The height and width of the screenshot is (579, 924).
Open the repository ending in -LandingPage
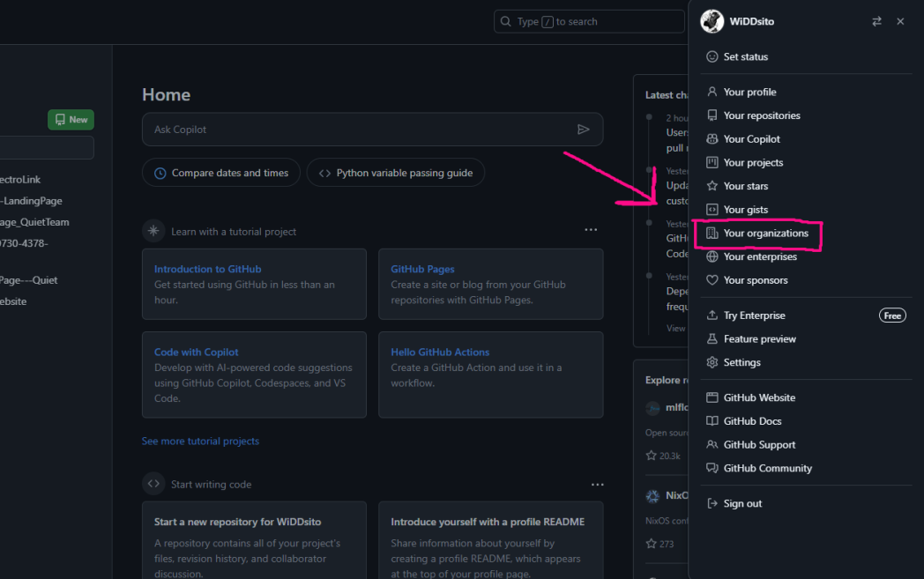pyautogui.click(x=31, y=201)
